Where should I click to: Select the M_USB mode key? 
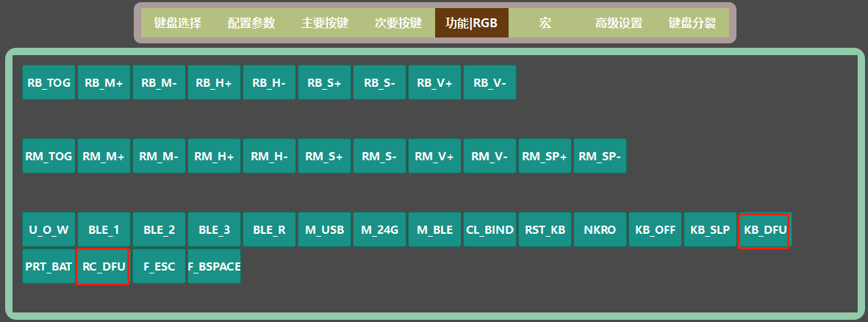(324, 229)
